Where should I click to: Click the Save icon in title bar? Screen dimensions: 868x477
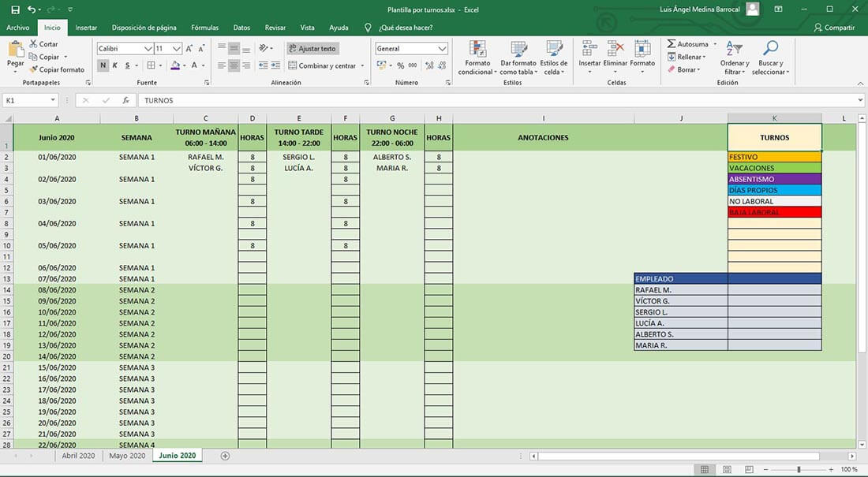coord(16,9)
